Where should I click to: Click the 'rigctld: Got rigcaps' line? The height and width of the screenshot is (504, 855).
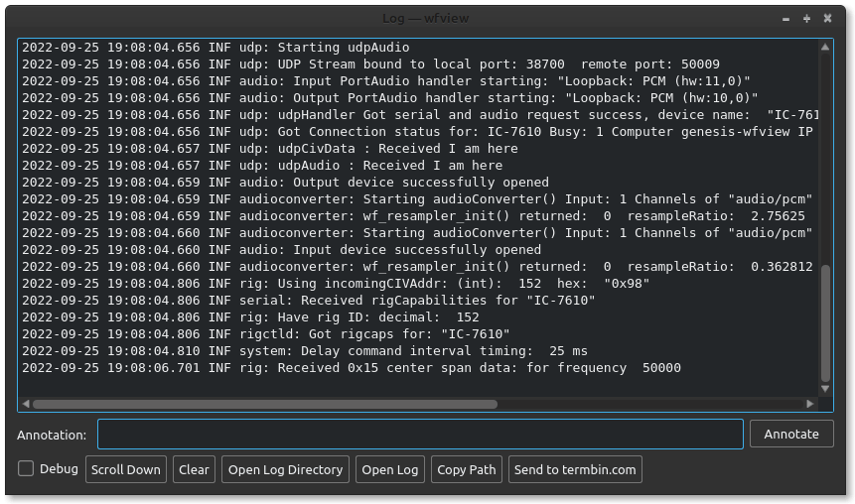tap(266, 334)
